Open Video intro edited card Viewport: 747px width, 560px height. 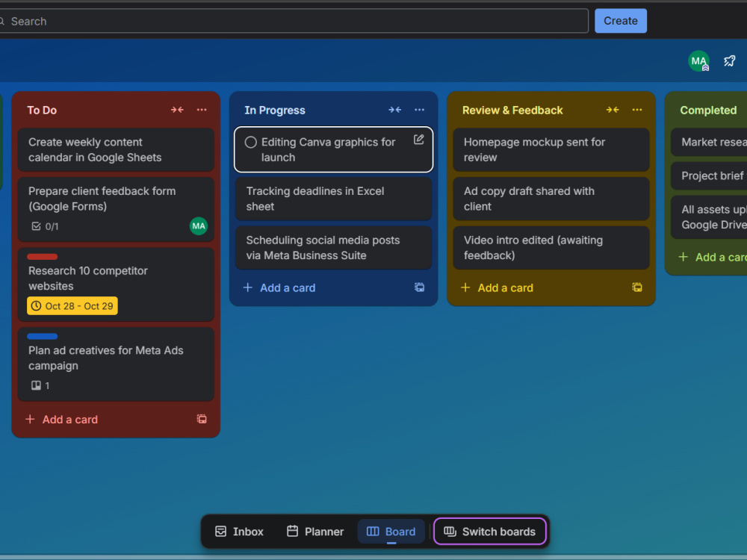551,248
